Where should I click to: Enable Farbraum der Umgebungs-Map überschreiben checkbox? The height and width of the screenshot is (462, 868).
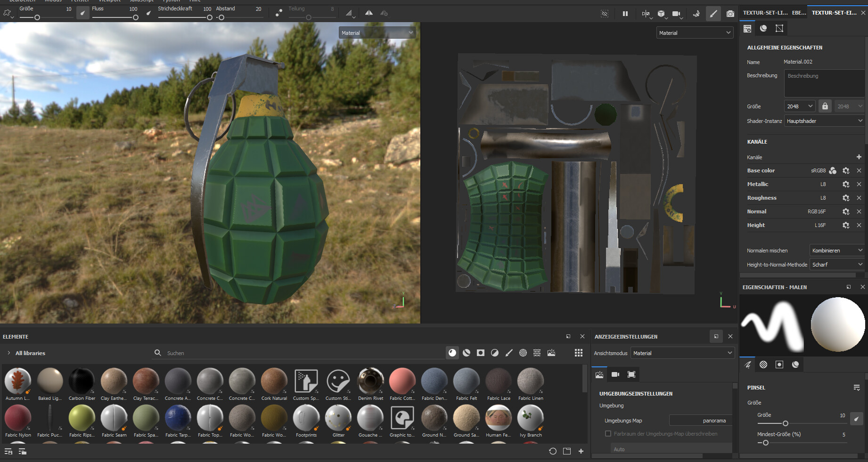(x=608, y=434)
